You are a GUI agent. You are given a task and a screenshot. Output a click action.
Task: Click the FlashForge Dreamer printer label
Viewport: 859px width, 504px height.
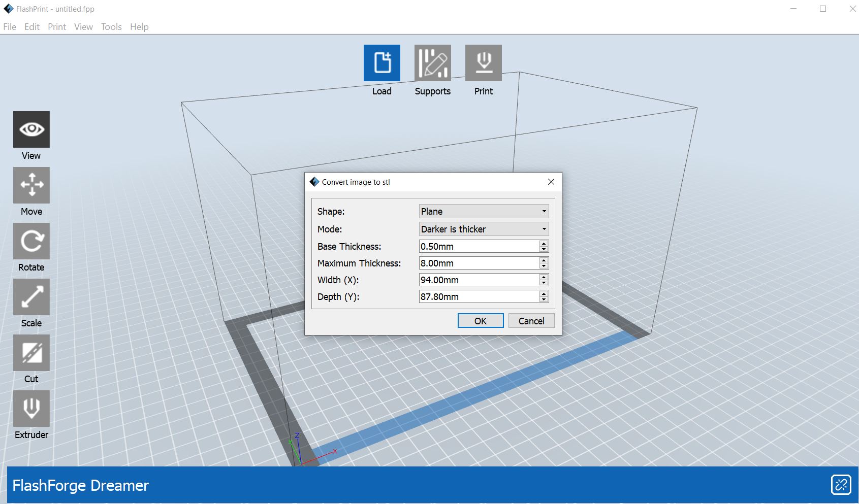point(80,486)
